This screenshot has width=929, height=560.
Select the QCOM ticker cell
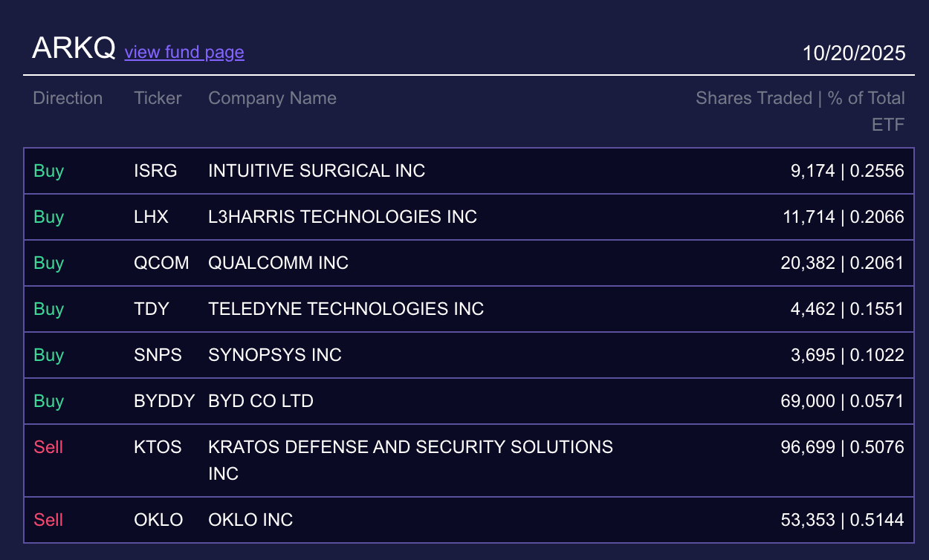coord(161,263)
